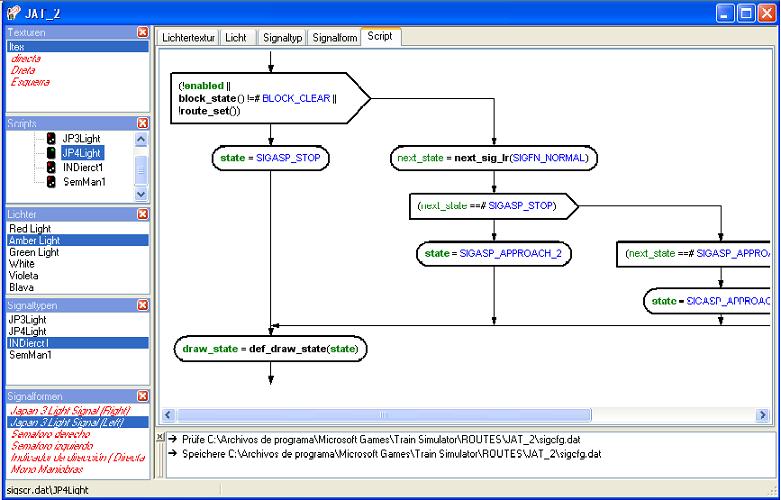The width and height of the screenshot is (781, 500).
Task: Select Esquerra in Texturen list
Action: coord(30,82)
